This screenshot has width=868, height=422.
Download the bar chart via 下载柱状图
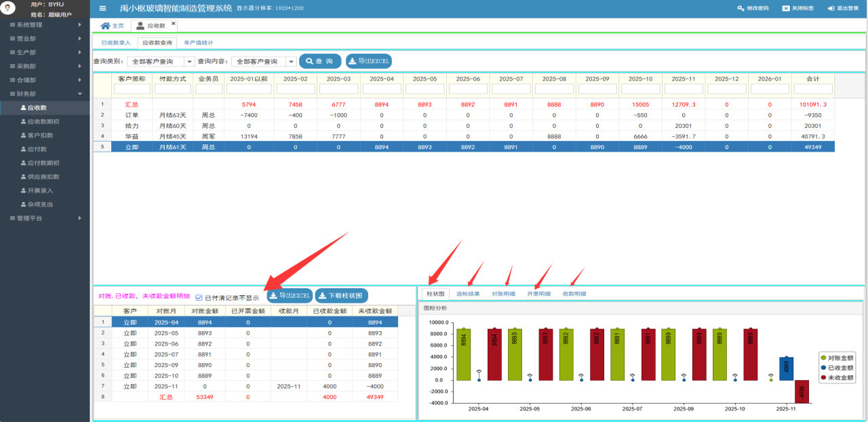[341, 296]
